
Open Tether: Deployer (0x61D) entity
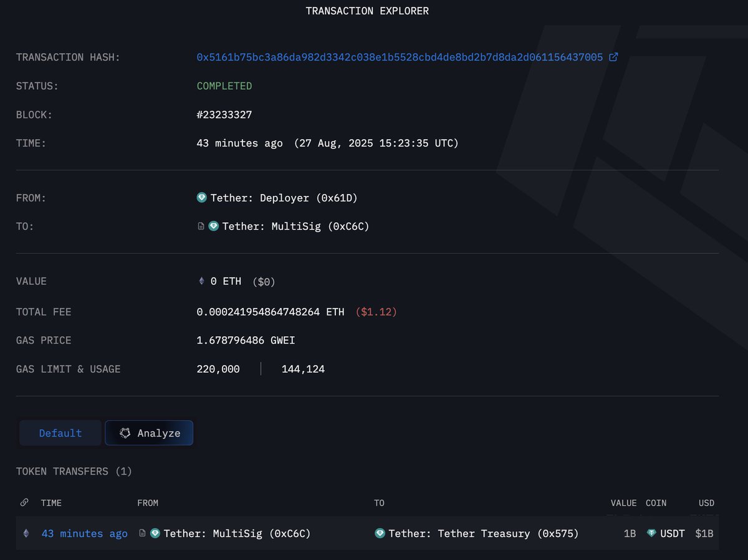pyautogui.click(x=284, y=198)
